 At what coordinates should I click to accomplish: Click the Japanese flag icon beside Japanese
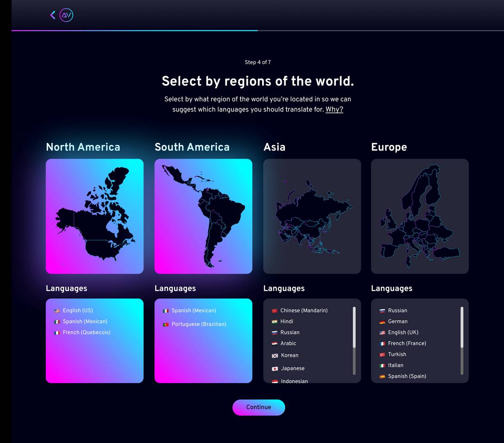coord(275,369)
